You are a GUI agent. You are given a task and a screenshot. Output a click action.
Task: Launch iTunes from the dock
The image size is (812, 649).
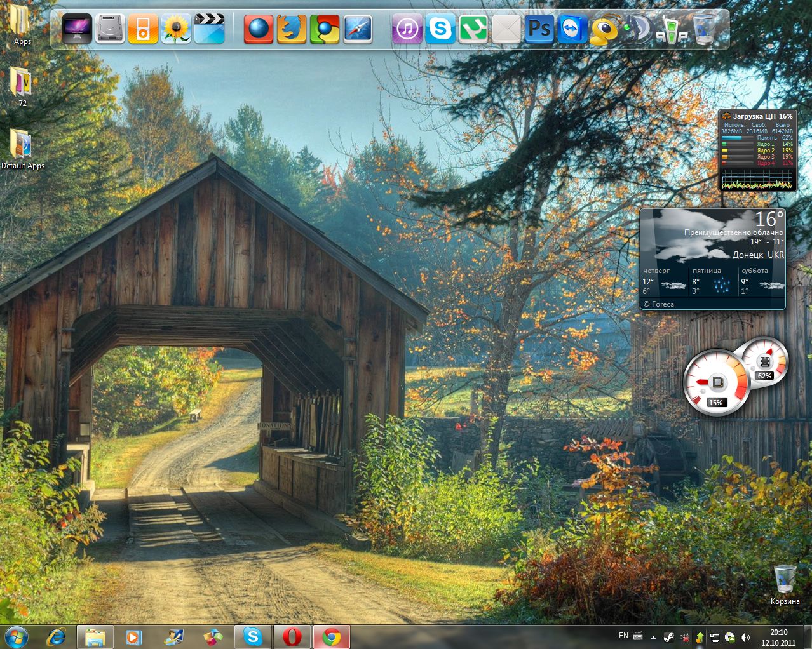click(x=407, y=29)
